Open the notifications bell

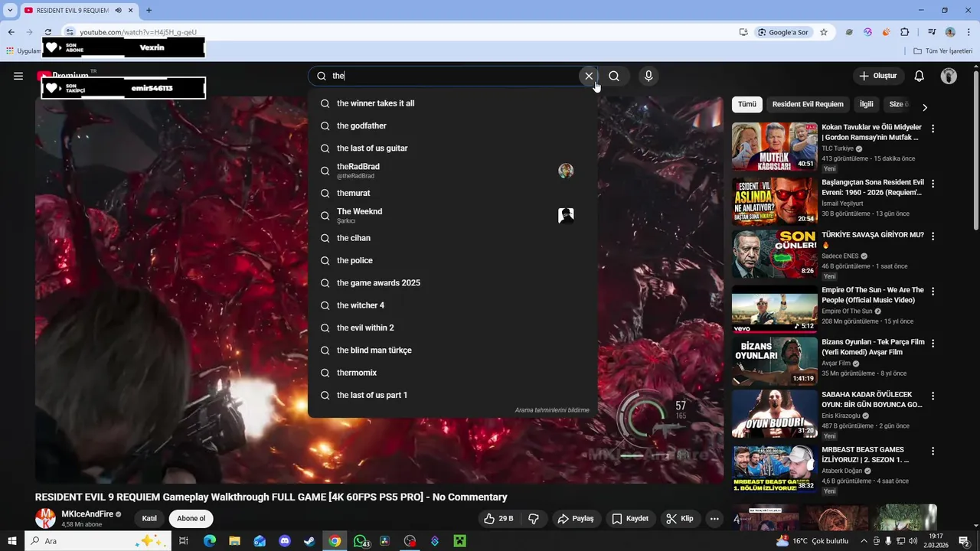coord(920,76)
